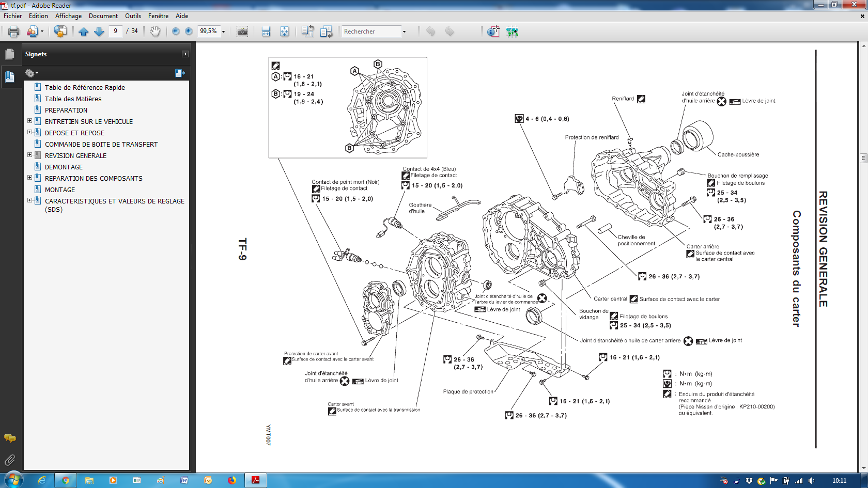The width and height of the screenshot is (868, 488).
Task: Open the Pages thumbnails panel
Action: (x=10, y=54)
